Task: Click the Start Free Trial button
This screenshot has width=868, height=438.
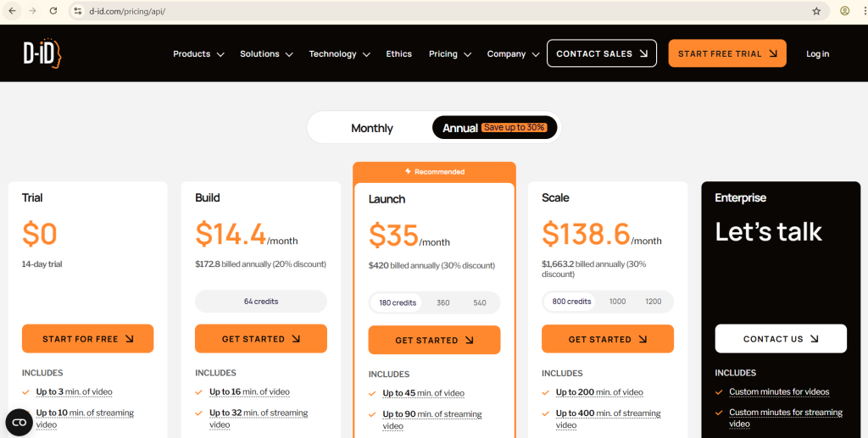Action: pyautogui.click(x=726, y=53)
